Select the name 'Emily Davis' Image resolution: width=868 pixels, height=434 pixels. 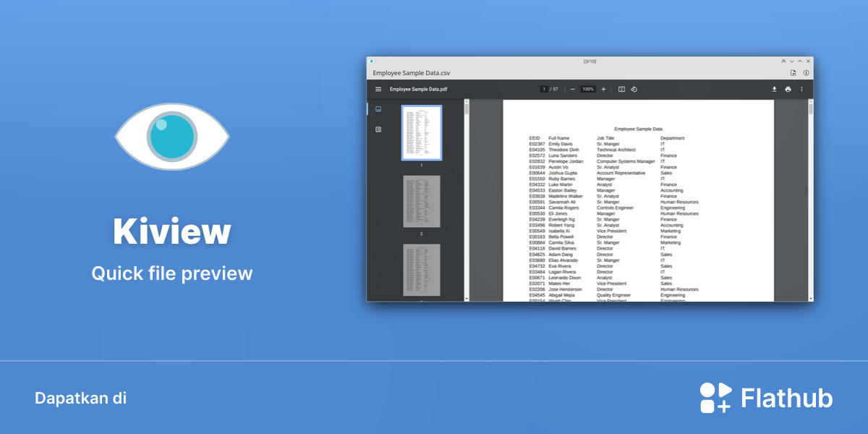[560, 144]
